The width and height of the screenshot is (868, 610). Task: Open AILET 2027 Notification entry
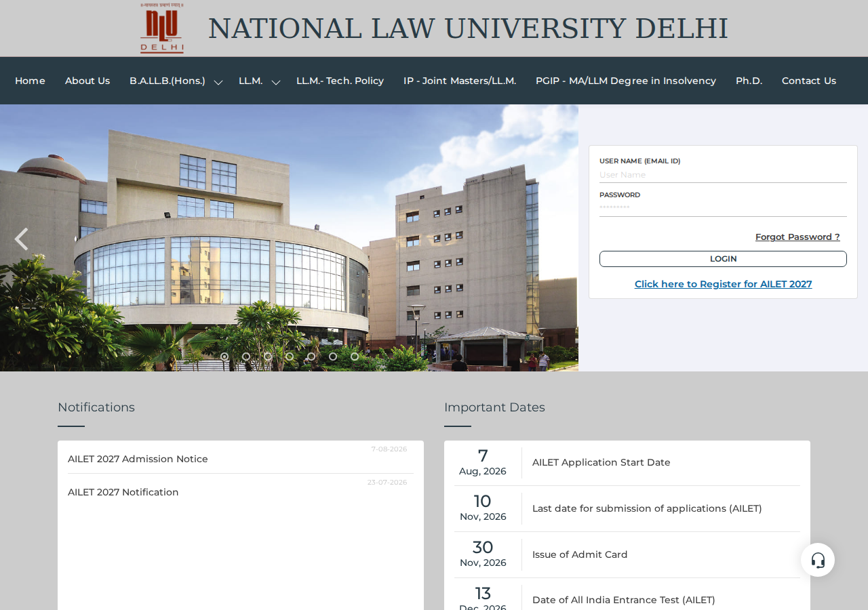click(123, 492)
